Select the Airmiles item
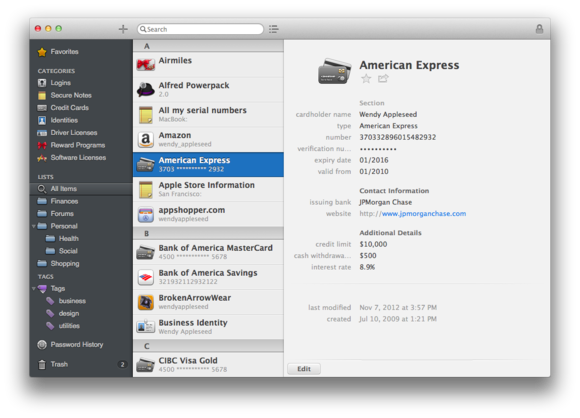 pyautogui.click(x=208, y=64)
